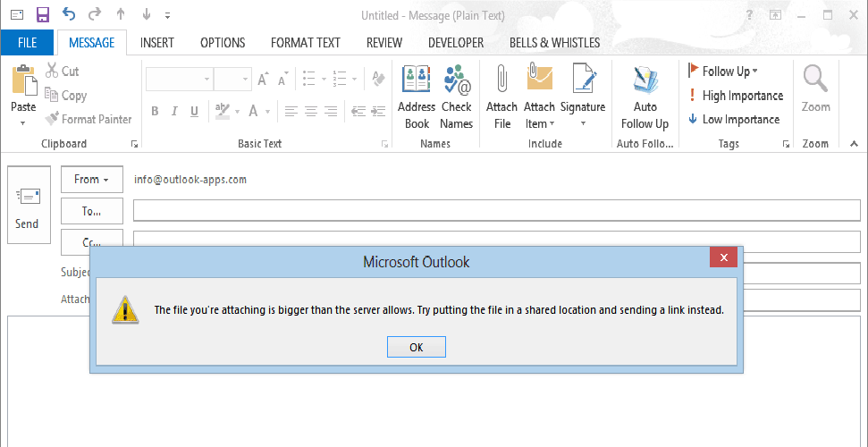The image size is (868, 447).
Task: Open Basic Text dialog launcher
Action: 384,144
